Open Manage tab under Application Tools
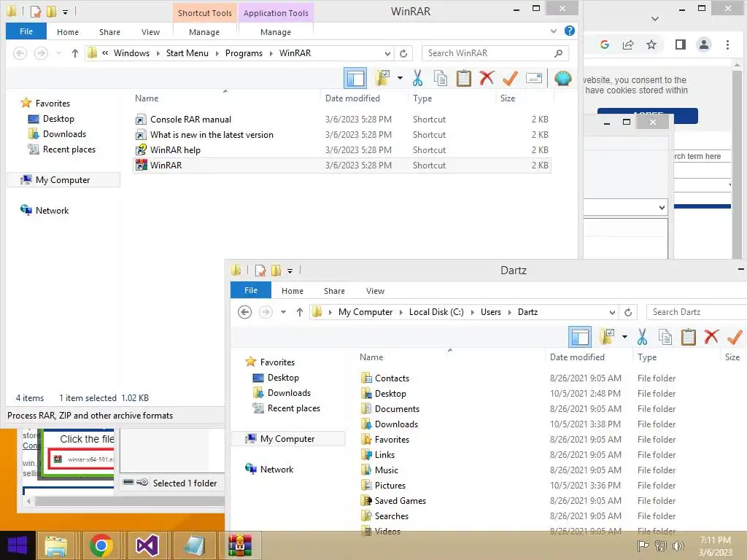Screen dimensions: 747x560 click(x=275, y=32)
